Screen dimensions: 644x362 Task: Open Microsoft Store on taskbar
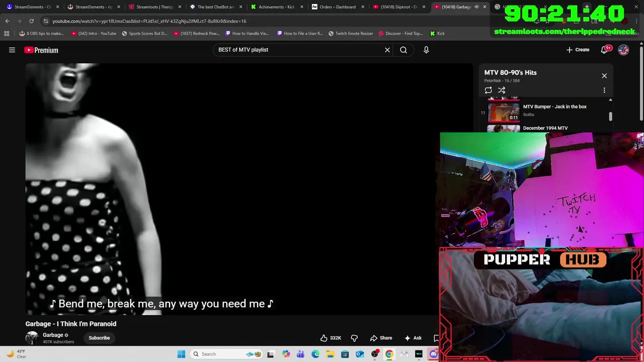pyautogui.click(x=345, y=354)
